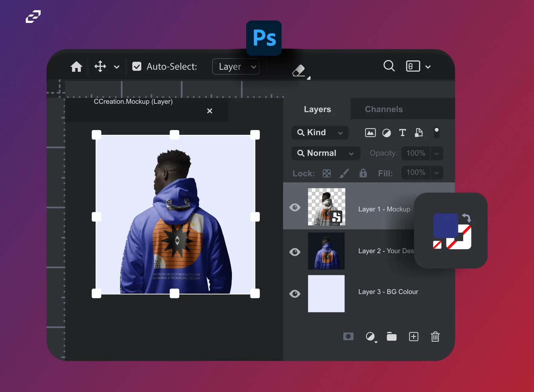Filter for adjustment layers icon

click(x=387, y=133)
